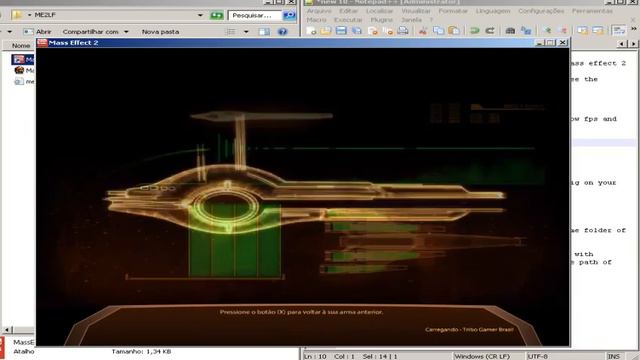This screenshot has width=640, height=360.
Task: Open the Organize dropdown arrow in Explorer toolbar
Action: pyautogui.click(x=9, y=31)
